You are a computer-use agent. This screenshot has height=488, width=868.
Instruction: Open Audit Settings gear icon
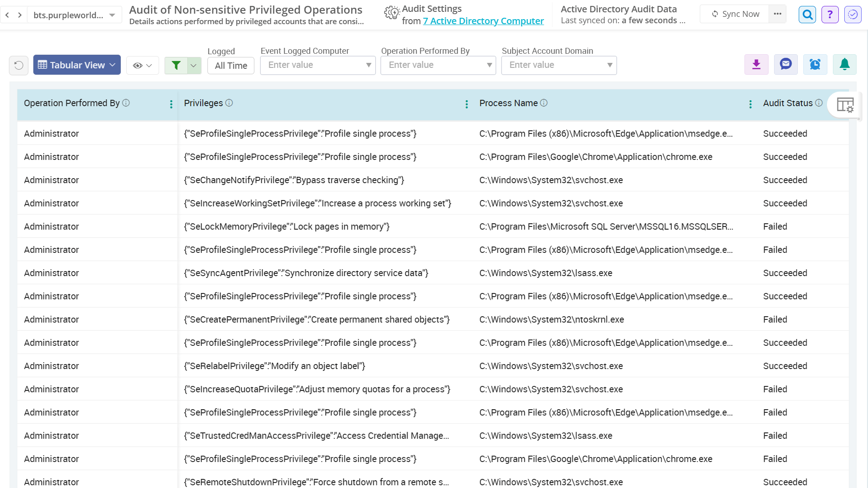[x=392, y=13]
